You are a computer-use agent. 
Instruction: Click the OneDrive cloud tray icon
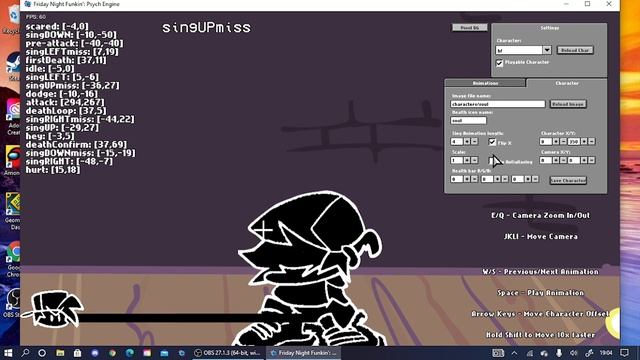tap(544, 353)
